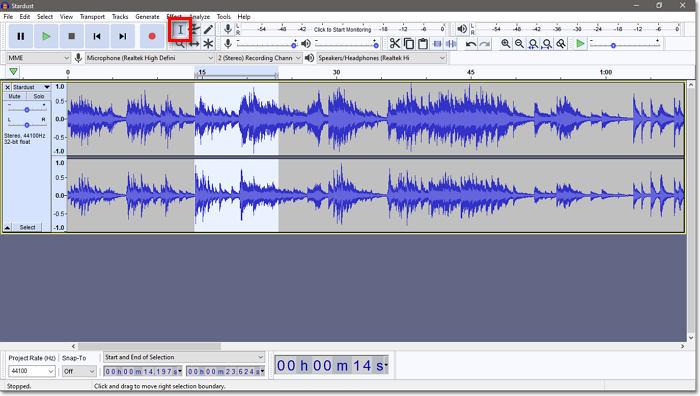The image size is (700, 396).
Task: Trim audio outside the selection
Action: coord(437,43)
